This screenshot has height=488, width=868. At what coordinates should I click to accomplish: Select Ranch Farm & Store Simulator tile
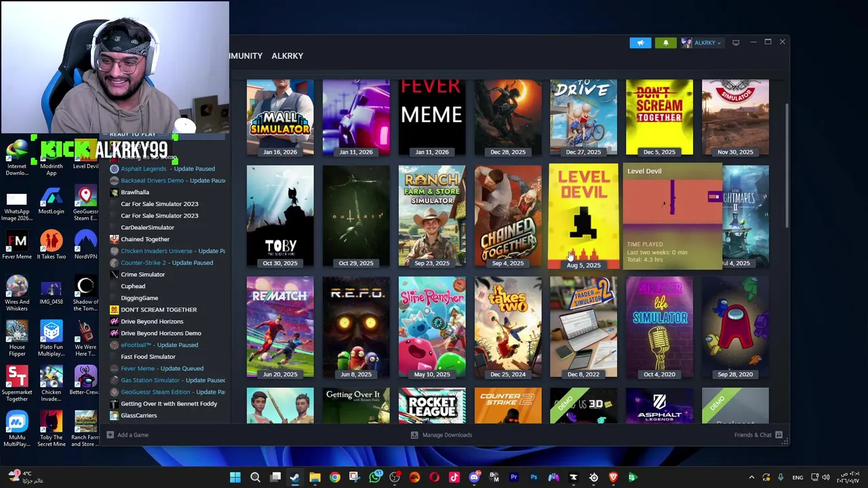432,216
